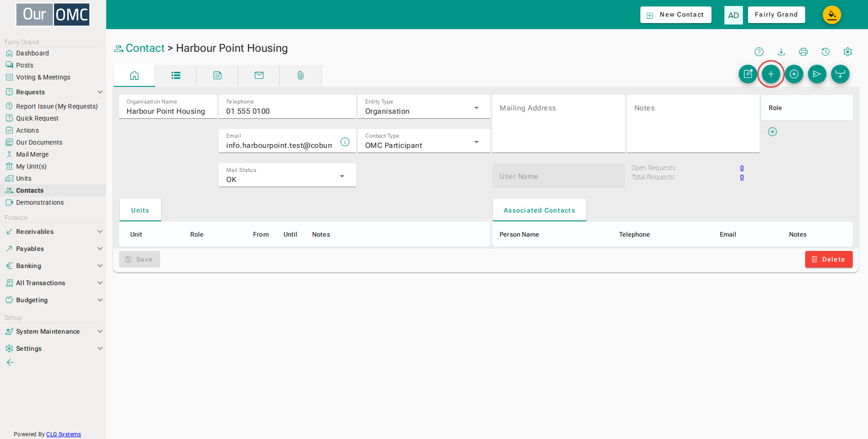This screenshot has height=439, width=868.
Task: Open Dashboard in sidebar
Action: click(x=32, y=53)
